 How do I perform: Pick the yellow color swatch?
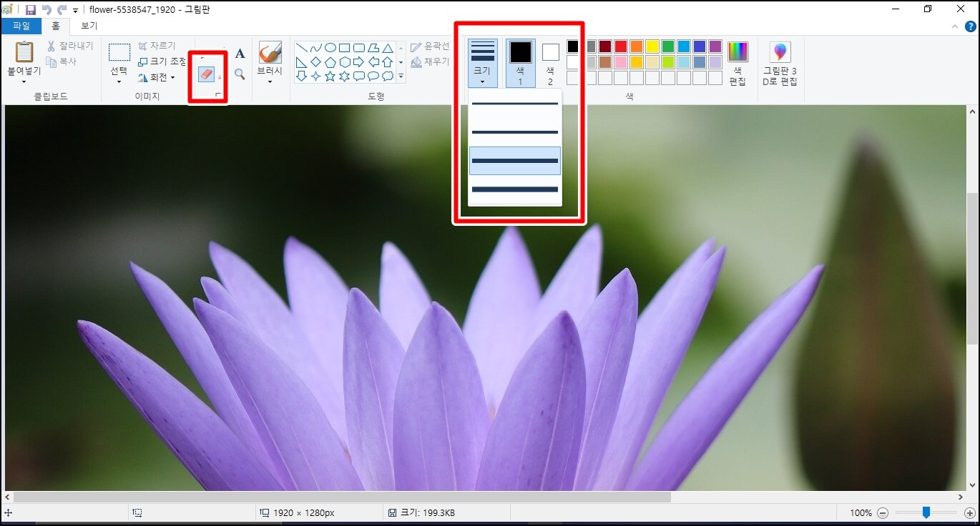click(652, 46)
